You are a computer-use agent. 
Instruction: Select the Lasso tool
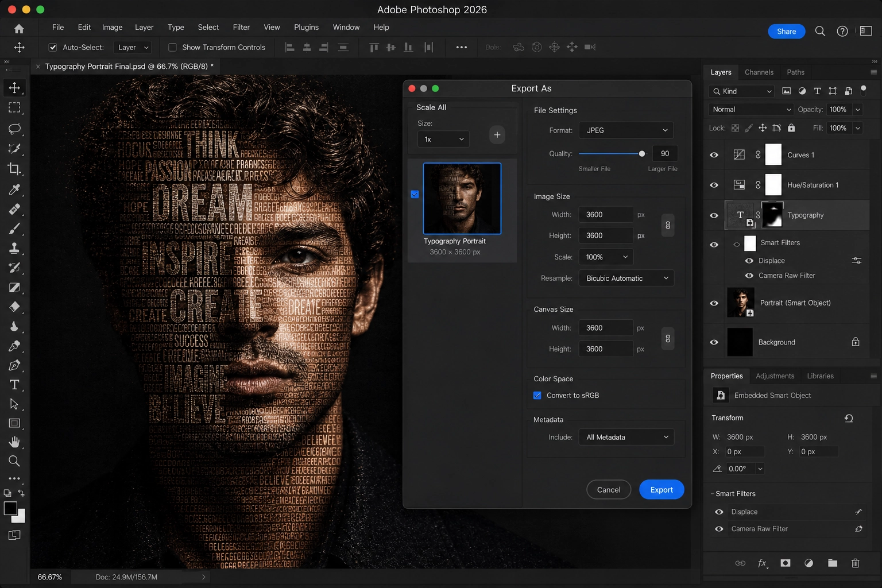click(x=14, y=129)
